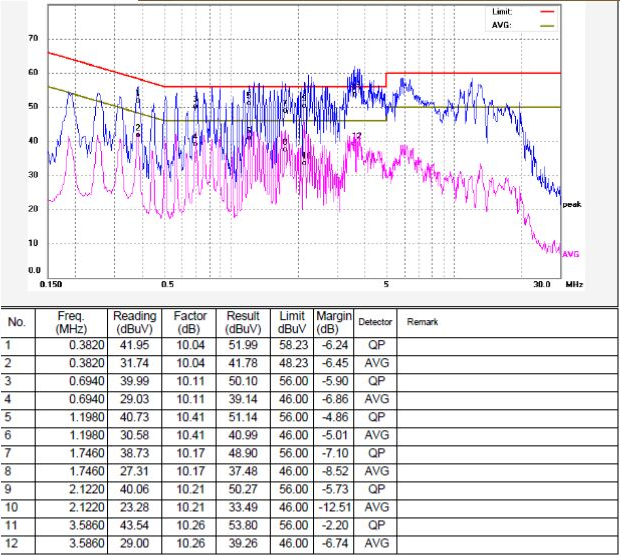The image size is (620, 555).
Task: Select reading value 23.28
Action: point(134,507)
